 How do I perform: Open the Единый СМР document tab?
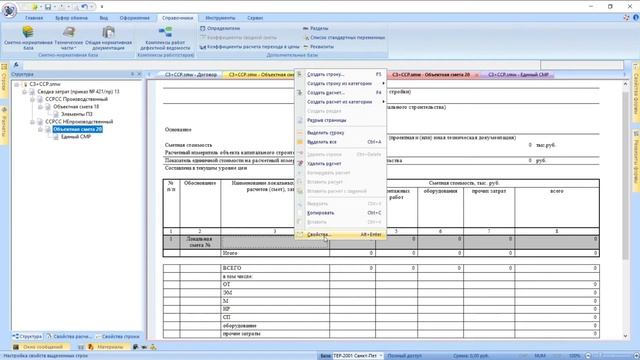point(518,75)
